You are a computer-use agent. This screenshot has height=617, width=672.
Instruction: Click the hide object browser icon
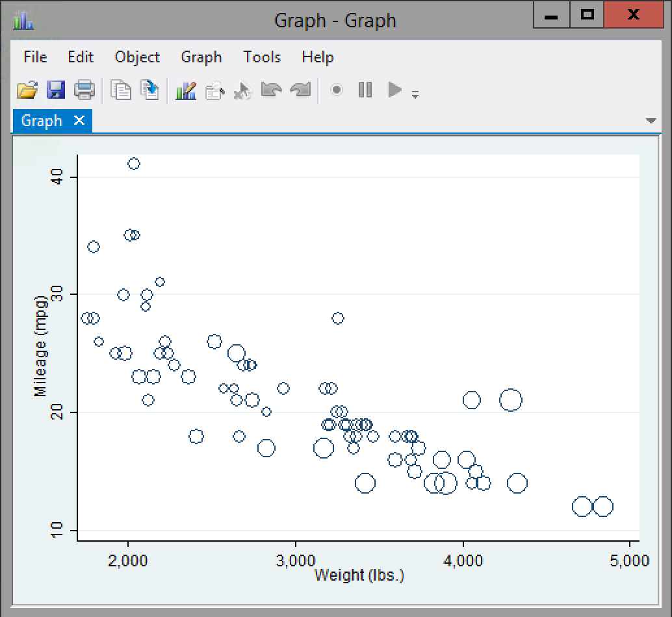pyautogui.click(x=214, y=90)
